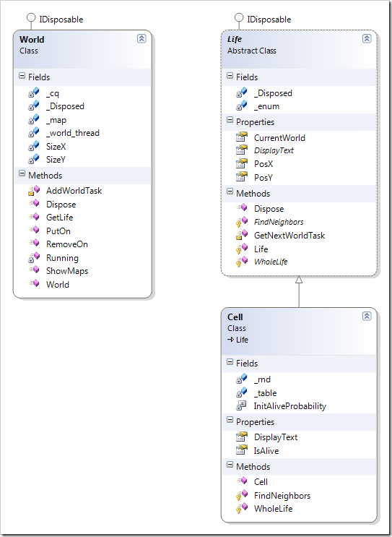The width and height of the screenshot is (392, 537).
Task: Click the _map field icon in World
Action: click(33, 119)
